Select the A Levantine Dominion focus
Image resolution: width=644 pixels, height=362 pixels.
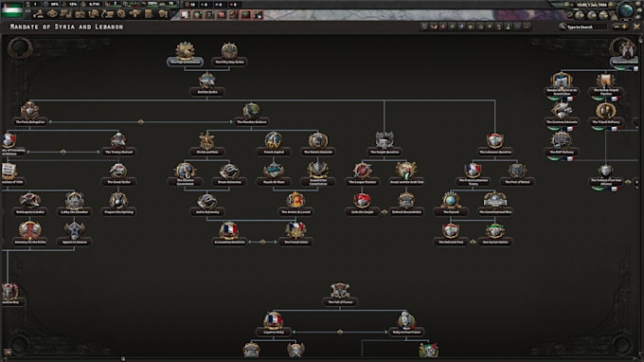pyautogui.click(x=229, y=234)
